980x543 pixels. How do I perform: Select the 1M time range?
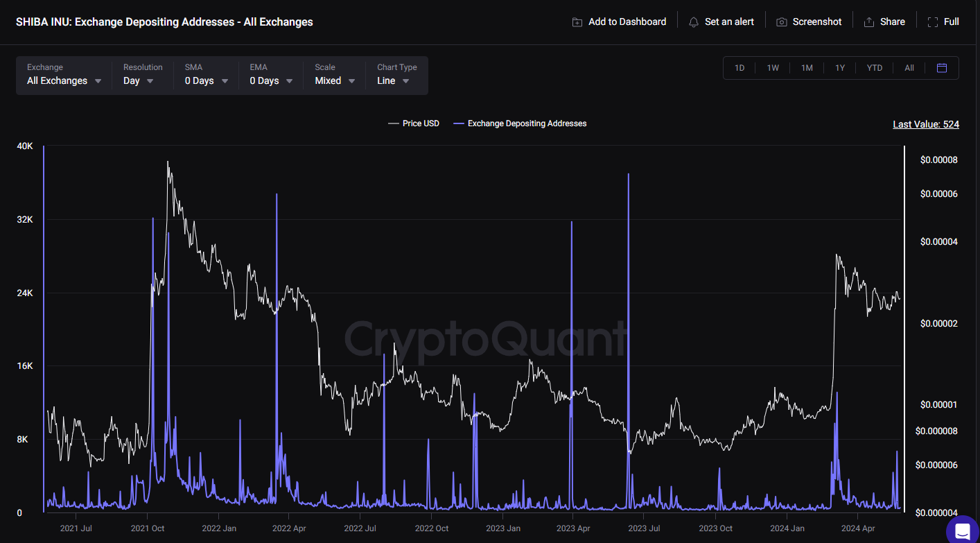[807, 68]
